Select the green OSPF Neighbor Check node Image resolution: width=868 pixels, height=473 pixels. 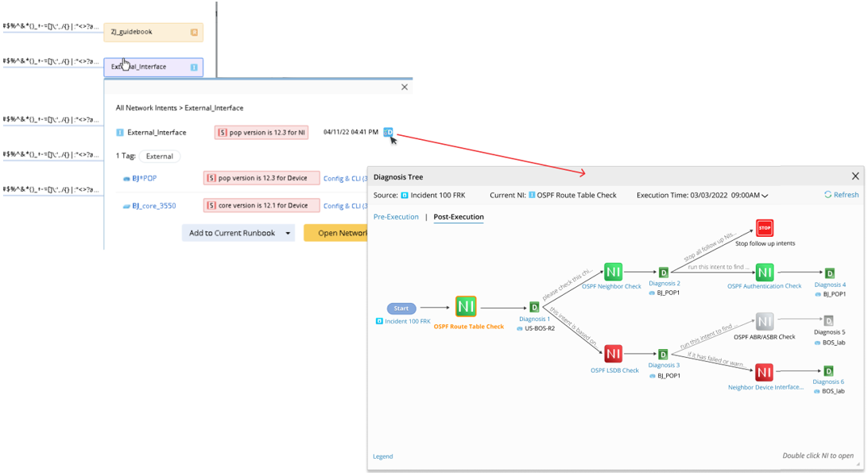click(x=613, y=272)
